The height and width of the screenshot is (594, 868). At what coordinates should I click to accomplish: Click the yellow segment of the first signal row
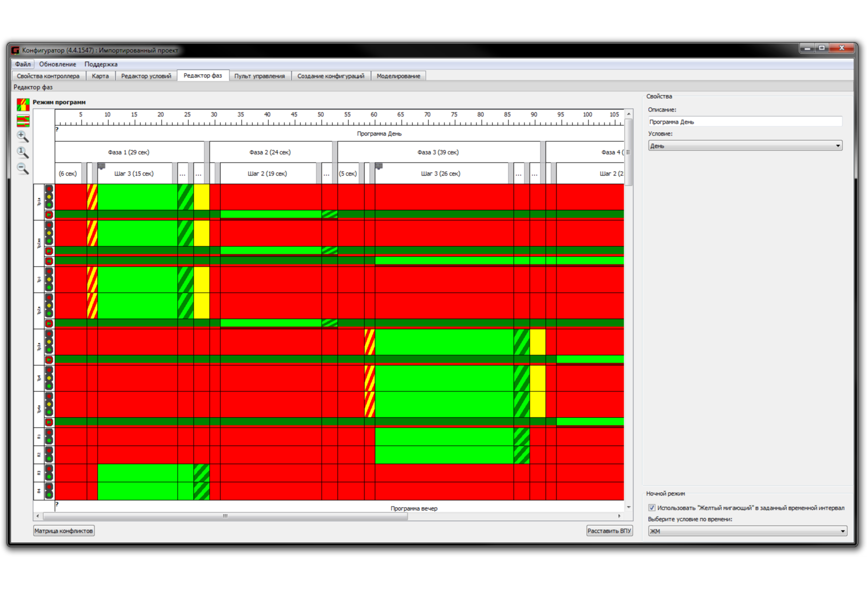(x=202, y=197)
